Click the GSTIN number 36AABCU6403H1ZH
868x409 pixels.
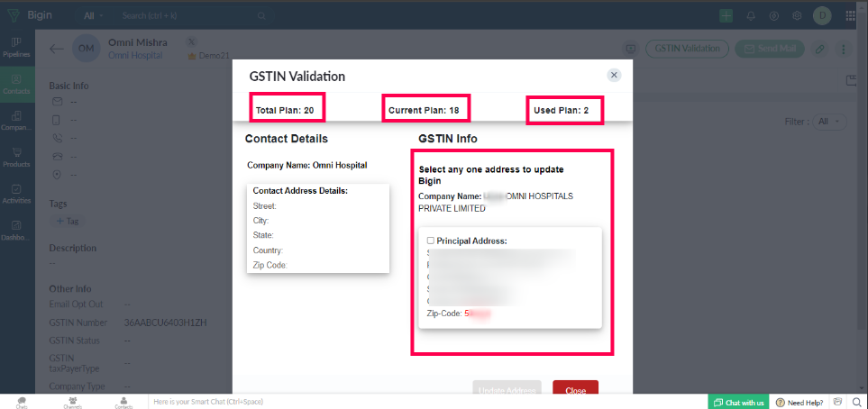click(x=166, y=323)
